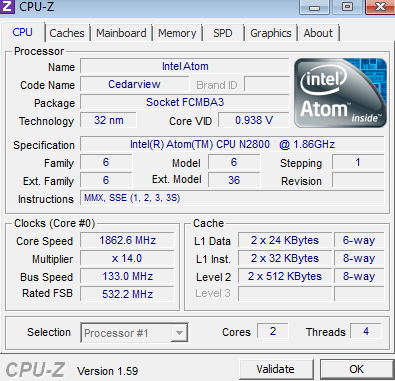Minimize the CPU-Z window

click(x=314, y=7)
